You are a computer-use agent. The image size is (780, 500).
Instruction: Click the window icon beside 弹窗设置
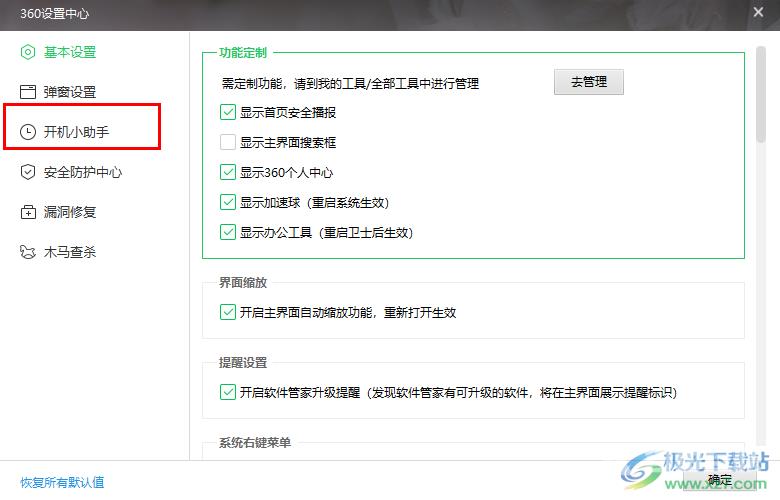(x=28, y=92)
